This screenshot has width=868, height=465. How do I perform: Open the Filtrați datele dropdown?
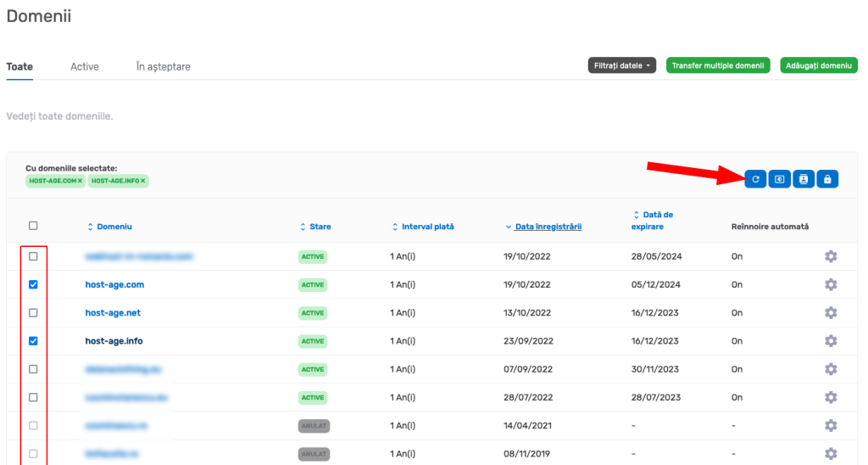point(621,65)
